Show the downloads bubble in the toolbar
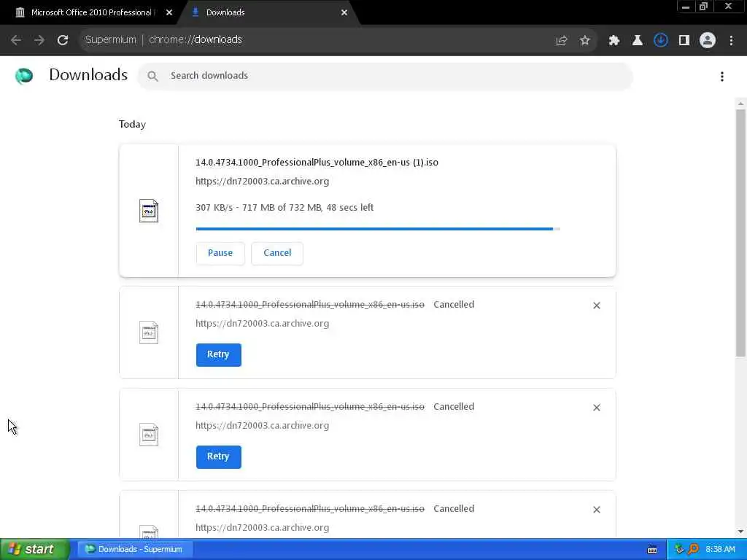The width and height of the screenshot is (747, 560). click(661, 41)
